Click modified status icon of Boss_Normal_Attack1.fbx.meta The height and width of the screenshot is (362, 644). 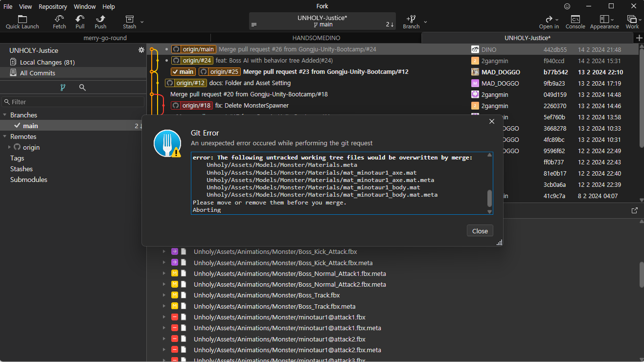coord(175,273)
